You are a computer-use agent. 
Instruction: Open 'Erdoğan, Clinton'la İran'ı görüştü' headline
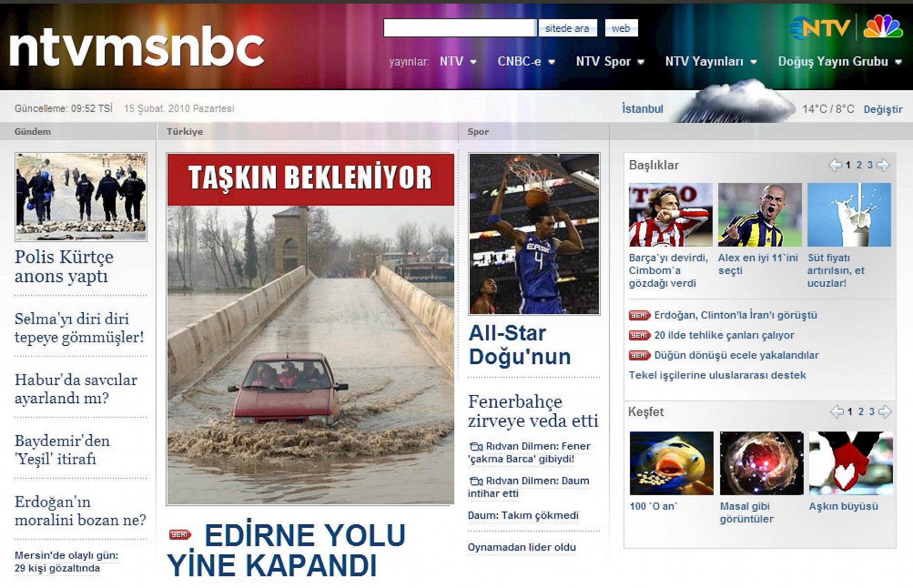click(x=735, y=315)
